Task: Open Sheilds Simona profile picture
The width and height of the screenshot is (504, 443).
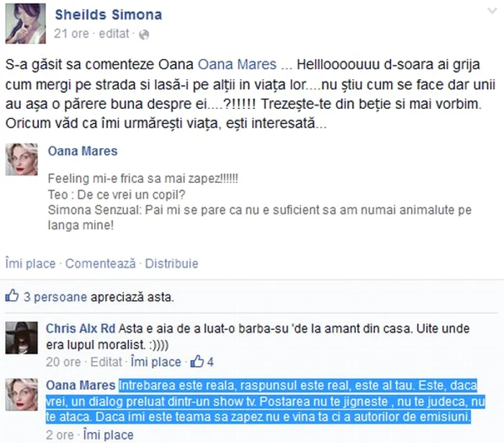Action: (x=25, y=23)
